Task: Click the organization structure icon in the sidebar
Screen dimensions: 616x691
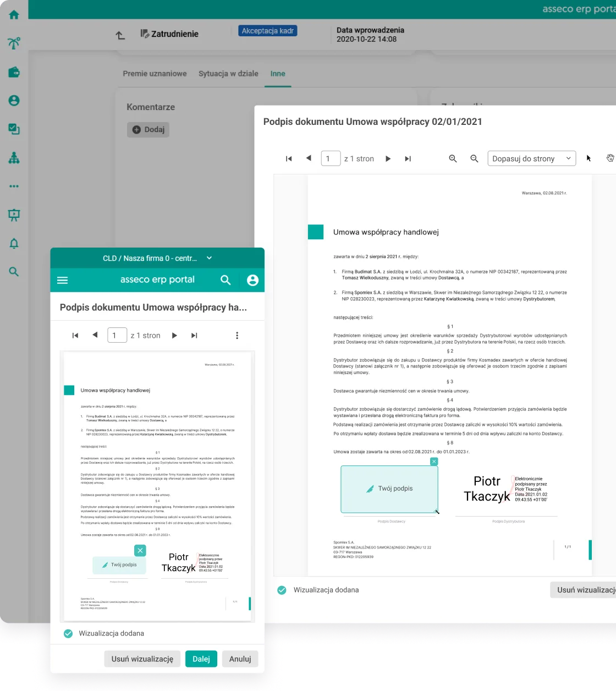Action: 14,158
